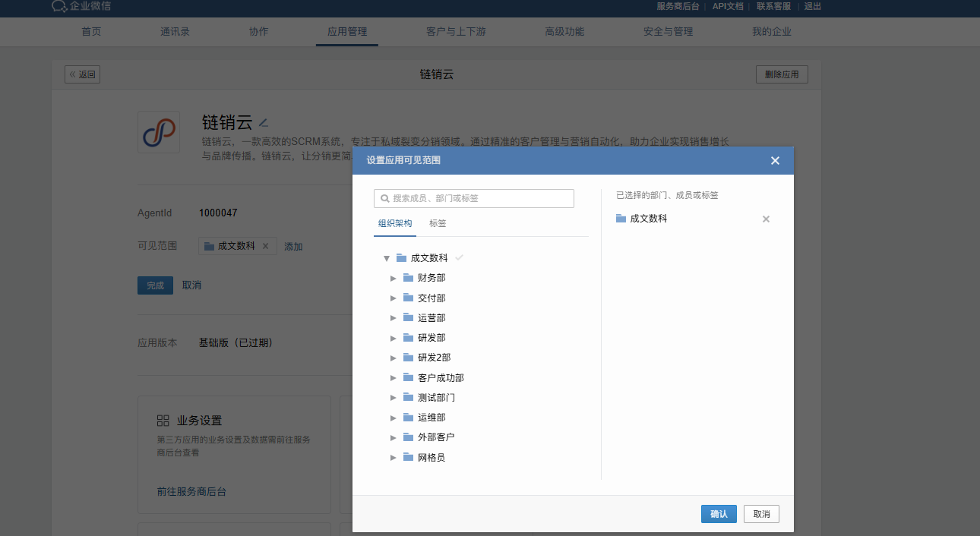Click 取消 next to 完成
The image size is (980, 536).
[192, 285]
